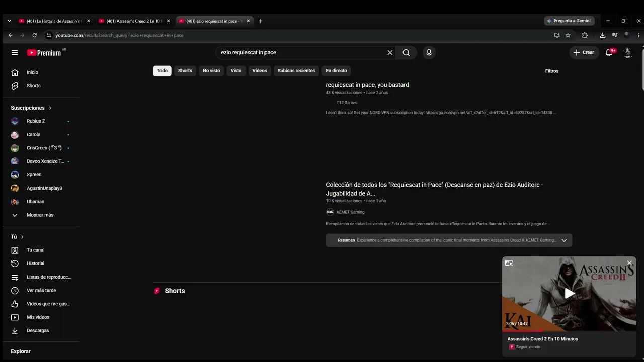Select the 'Subidas recientes' filter chip
644x362 pixels.
pos(296,71)
